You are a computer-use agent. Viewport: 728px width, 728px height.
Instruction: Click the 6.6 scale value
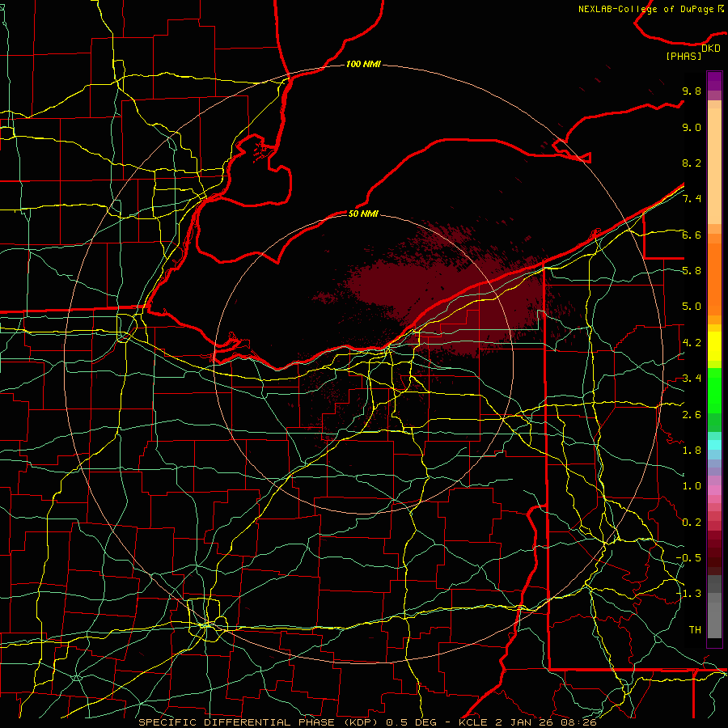coord(692,235)
